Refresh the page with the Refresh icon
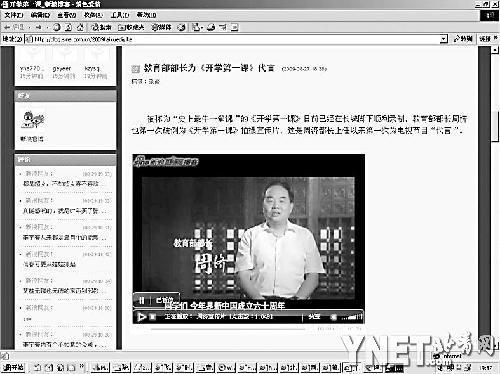Screen dimensions: 500x374 click(68, 27)
